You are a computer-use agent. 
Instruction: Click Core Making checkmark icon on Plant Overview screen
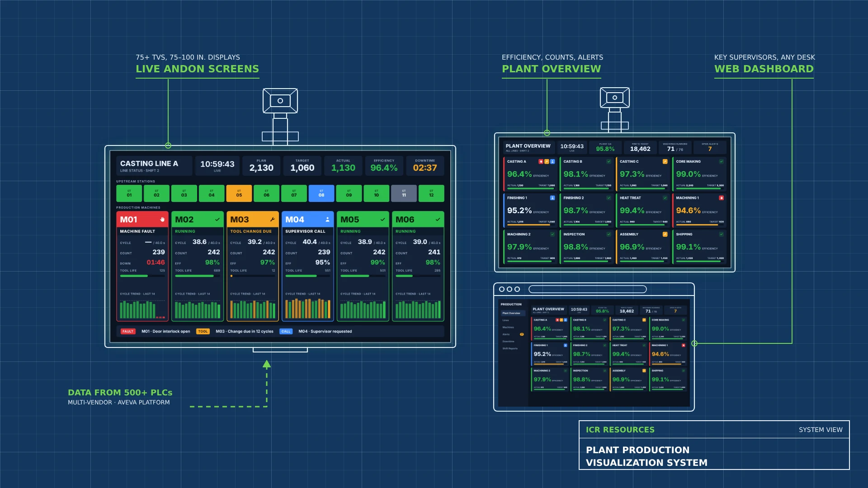[722, 161]
